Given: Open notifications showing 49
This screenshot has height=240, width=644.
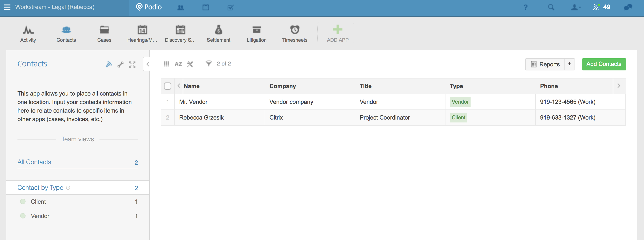Looking at the screenshot, I should pyautogui.click(x=601, y=7).
